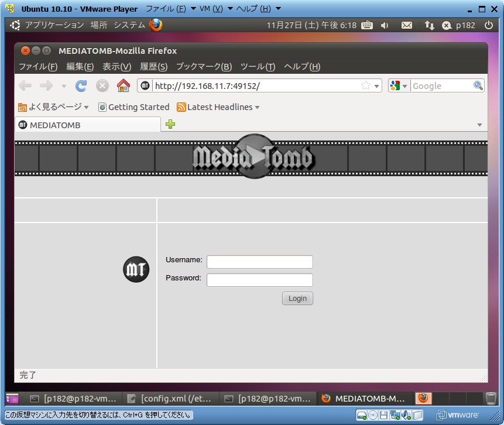The width and height of the screenshot is (504, 425).
Task: Open the list all tabs dropdown arrow
Action: [479, 125]
